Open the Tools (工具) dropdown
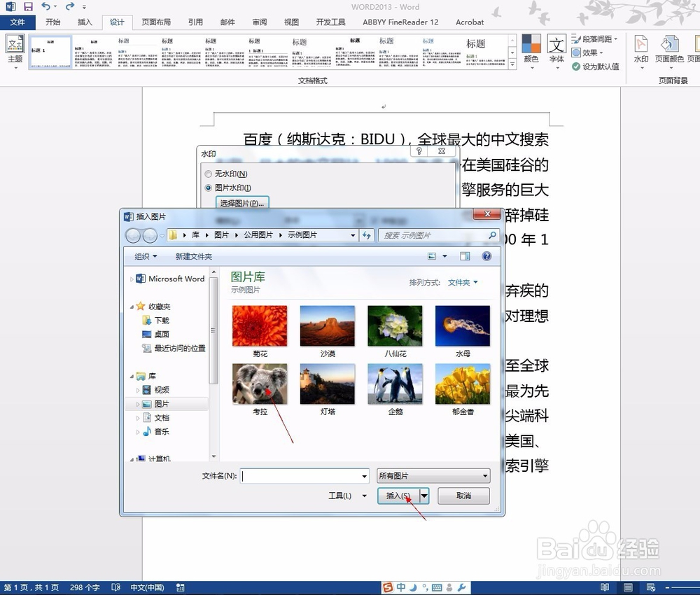700x595 pixels. pyautogui.click(x=347, y=496)
